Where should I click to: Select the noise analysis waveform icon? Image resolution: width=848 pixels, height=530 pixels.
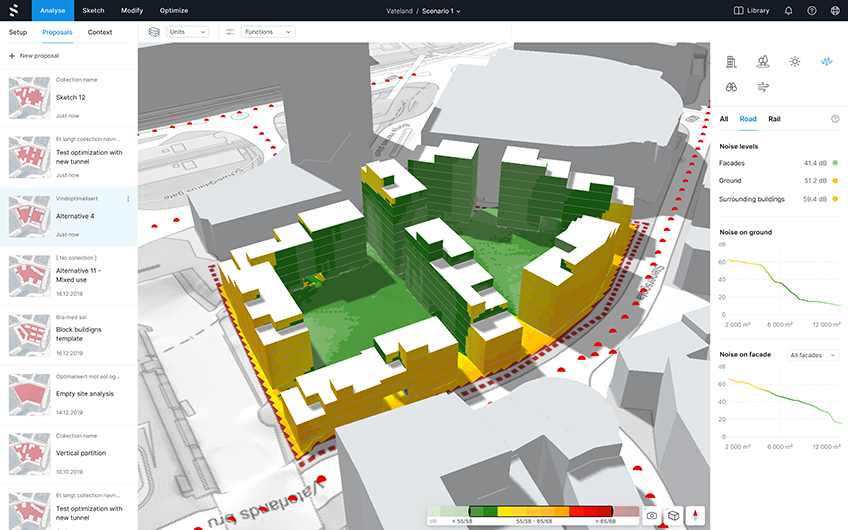(x=826, y=61)
